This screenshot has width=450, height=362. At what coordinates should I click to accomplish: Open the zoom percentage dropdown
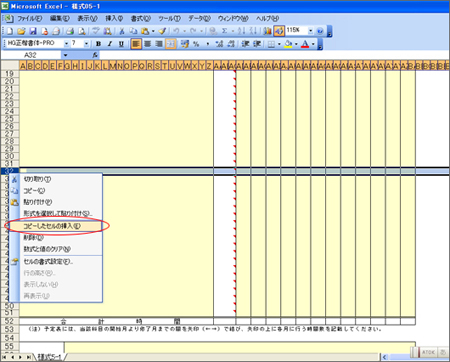coord(310,31)
